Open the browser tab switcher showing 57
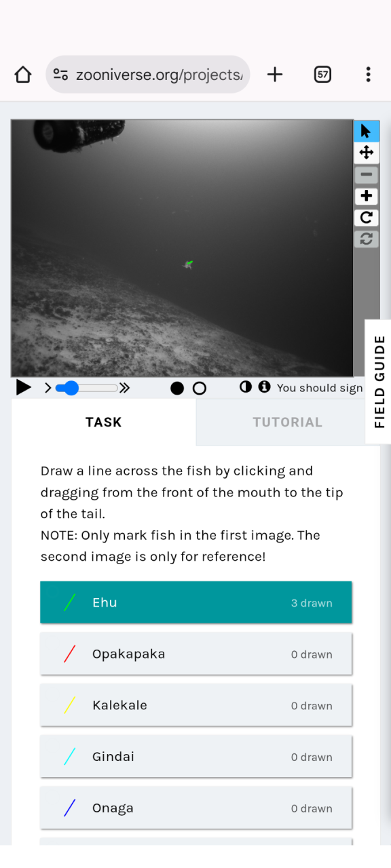The image size is (391, 868). (323, 75)
